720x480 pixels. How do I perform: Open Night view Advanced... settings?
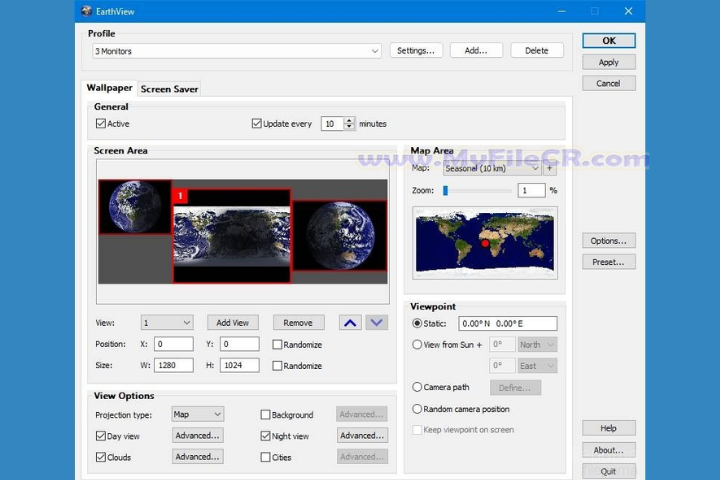pos(362,435)
